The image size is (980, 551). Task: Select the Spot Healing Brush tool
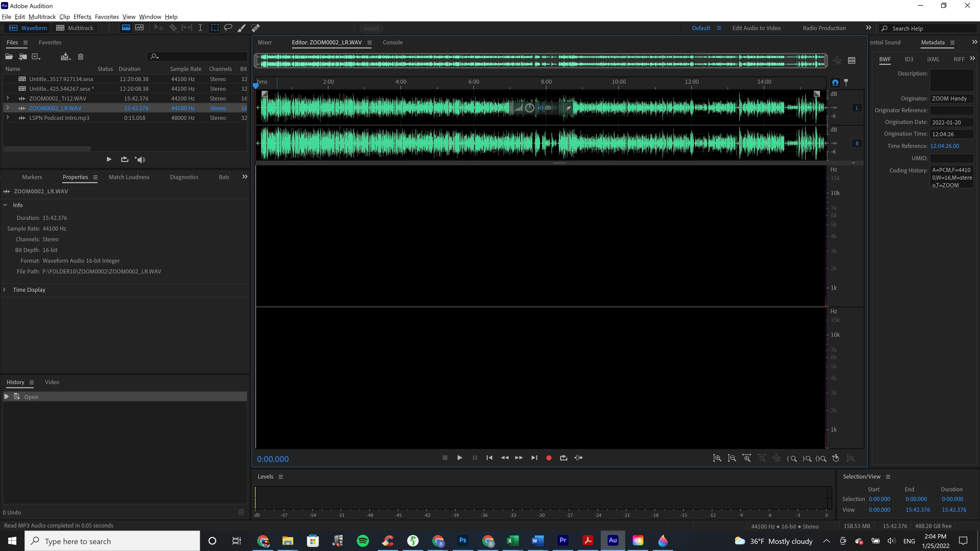coord(255,28)
